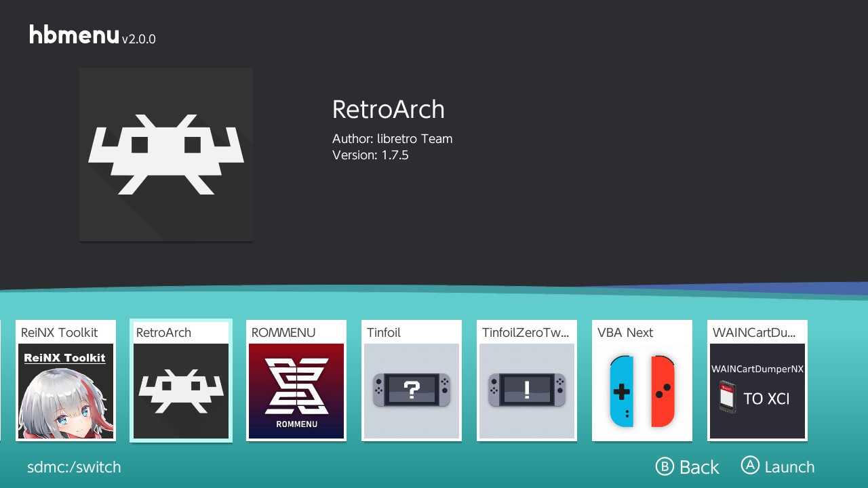Viewport: 868px width, 488px height.
Task: Click the Author: libretro Team line
Action: pyautogui.click(x=392, y=139)
